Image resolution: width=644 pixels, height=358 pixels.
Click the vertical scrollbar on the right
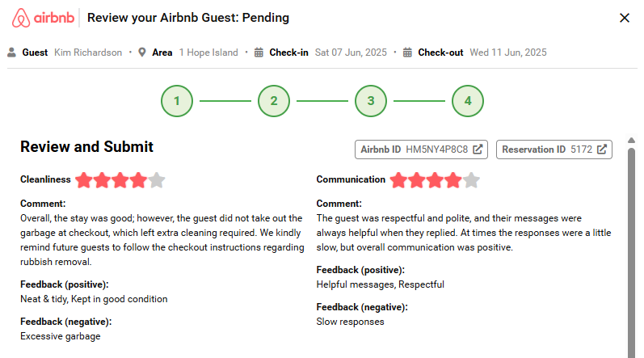pos(631,242)
